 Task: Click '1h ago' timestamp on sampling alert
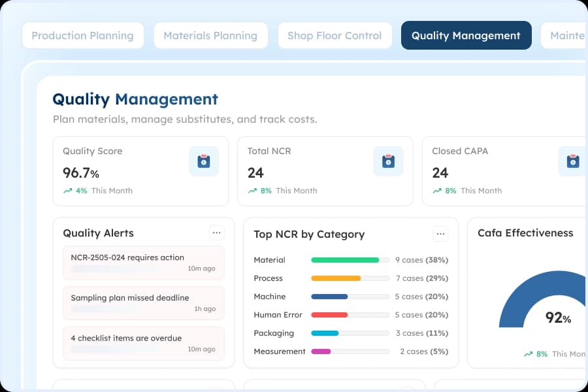point(204,309)
